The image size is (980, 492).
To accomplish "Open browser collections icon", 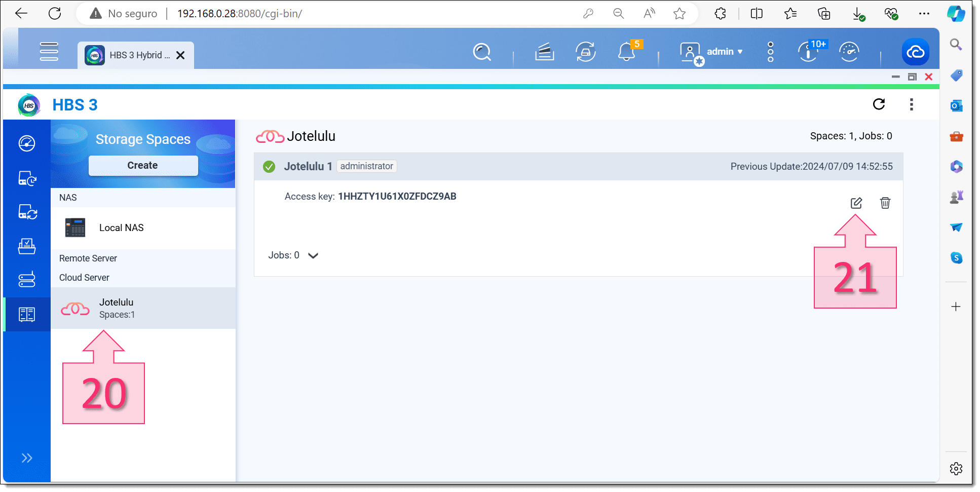I will (824, 14).
